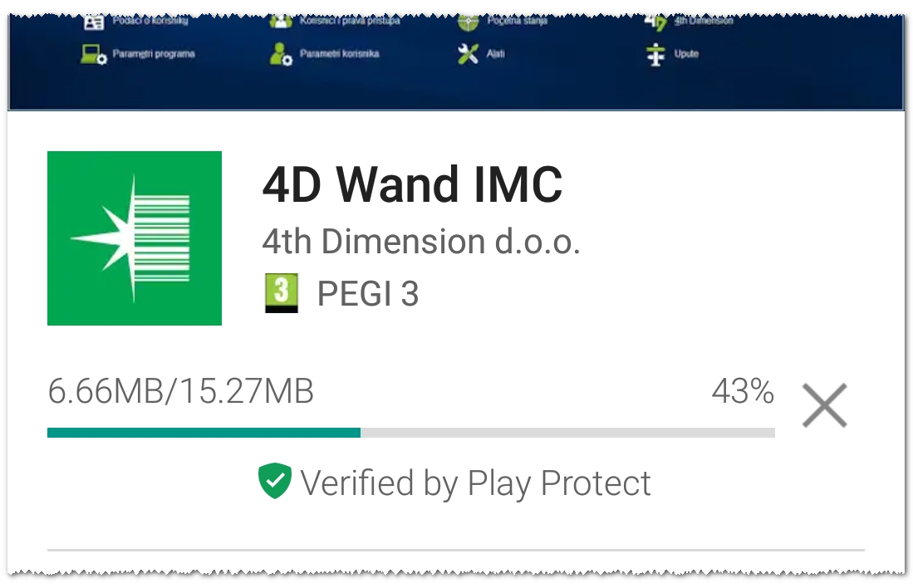Click the Početna stanja globe icon

point(469,22)
